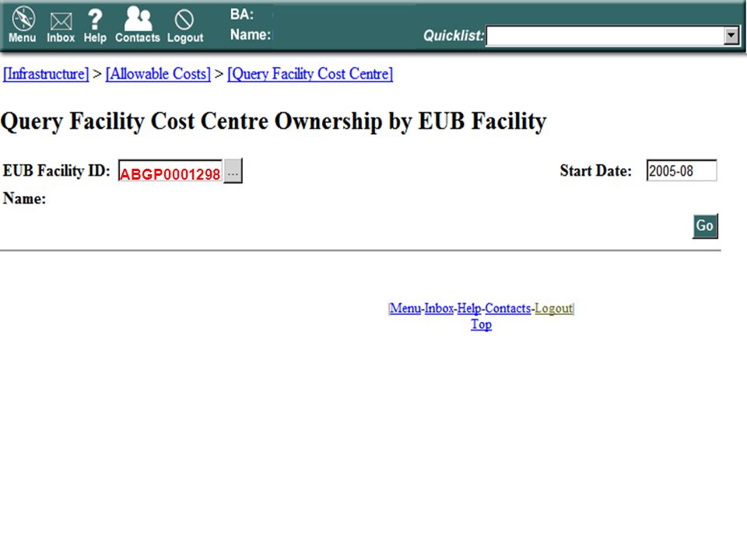Image resolution: width=747 pixels, height=560 pixels.
Task: Open Query Facility Cost Centre breadcrumb
Action: (310, 74)
